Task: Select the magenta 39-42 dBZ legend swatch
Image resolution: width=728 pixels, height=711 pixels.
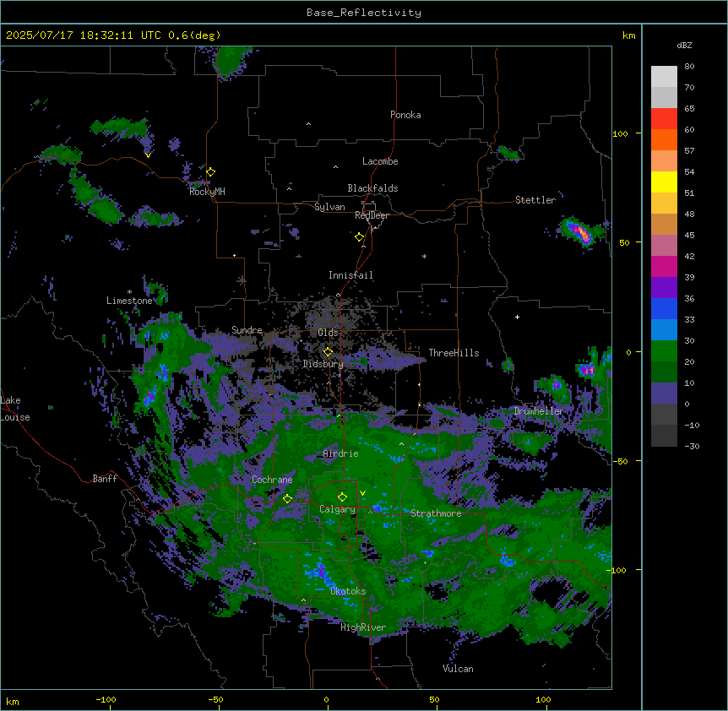Action: 664,266
